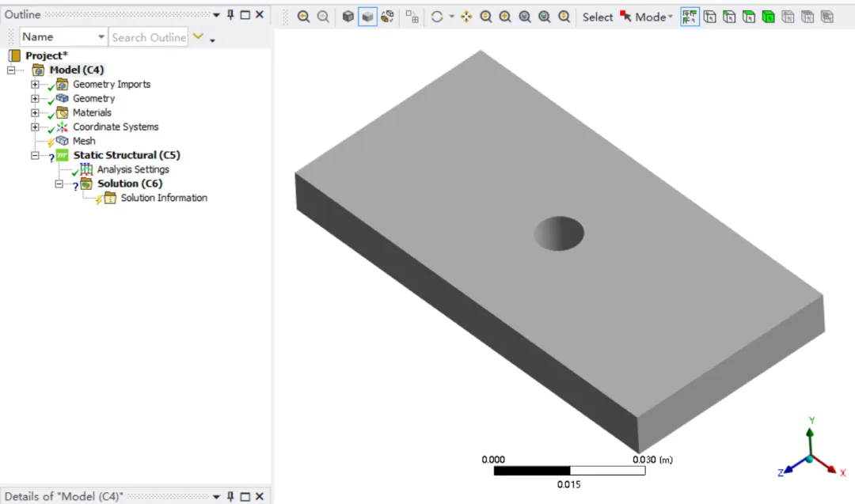Open the dropdown arrow next to Rotate
The width and height of the screenshot is (855, 504).
[x=451, y=17]
